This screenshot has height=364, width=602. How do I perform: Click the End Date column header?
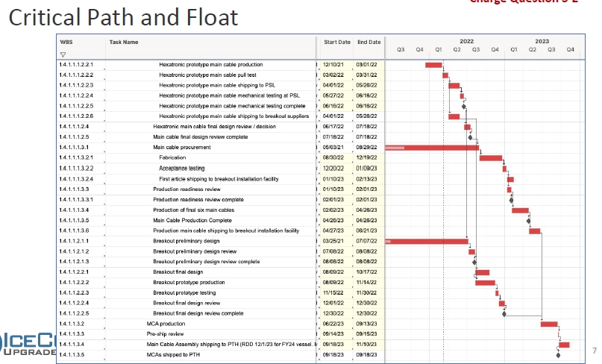tap(369, 43)
